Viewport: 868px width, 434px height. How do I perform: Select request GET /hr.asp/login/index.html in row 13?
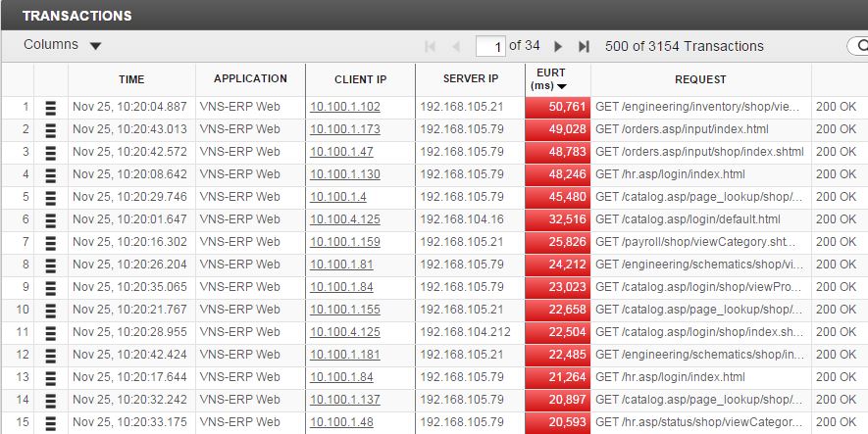click(671, 377)
